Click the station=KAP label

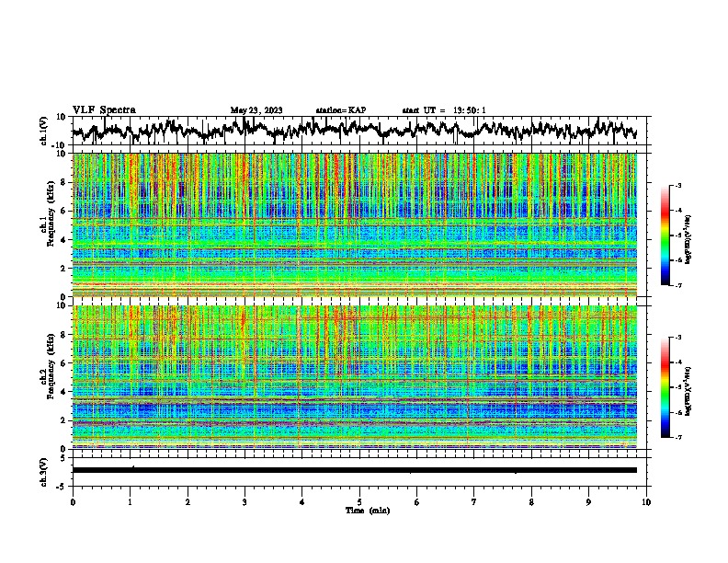pyautogui.click(x=341, y=110)
